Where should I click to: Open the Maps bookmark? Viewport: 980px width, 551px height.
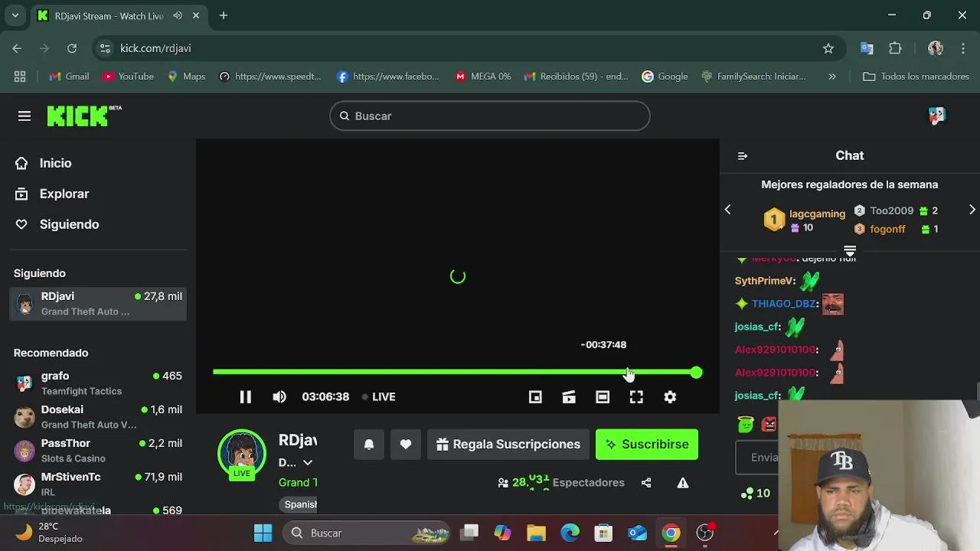(186, 77)
